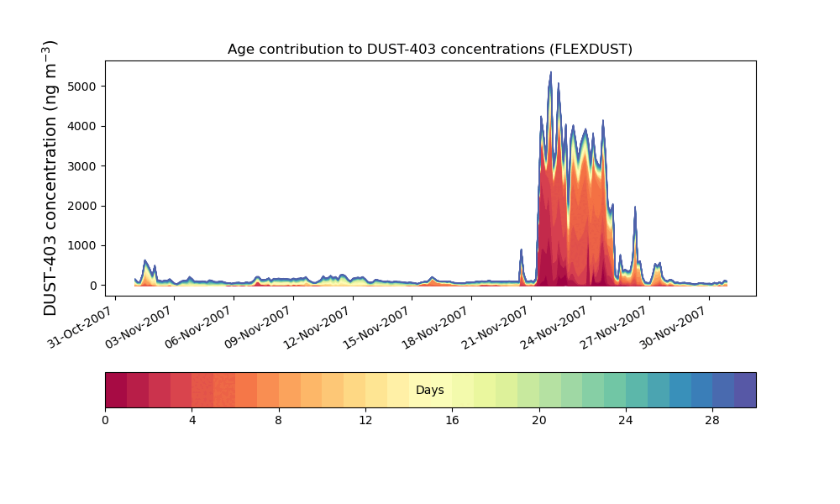Click the 18-Nov-2007 date label
Viewport: 840px width, 504px height.
[437, 327]
